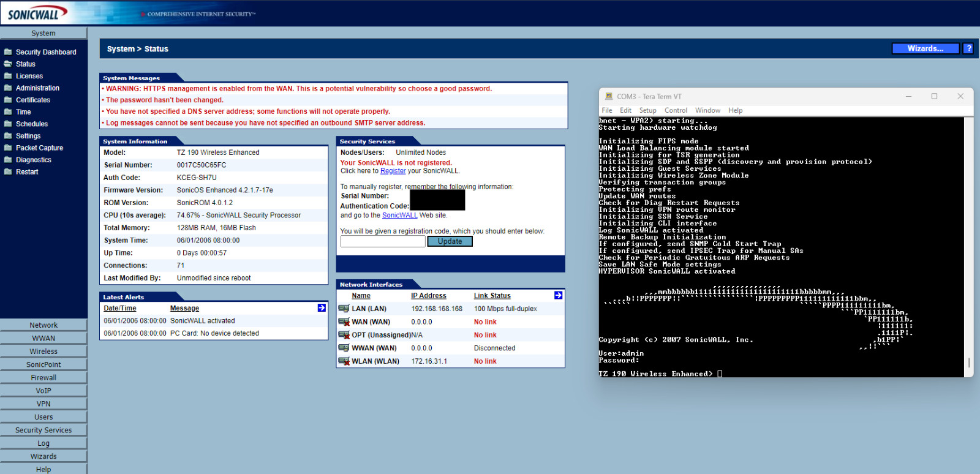Expand the Wireless section

pyautogui.click(x=43, y=352)
